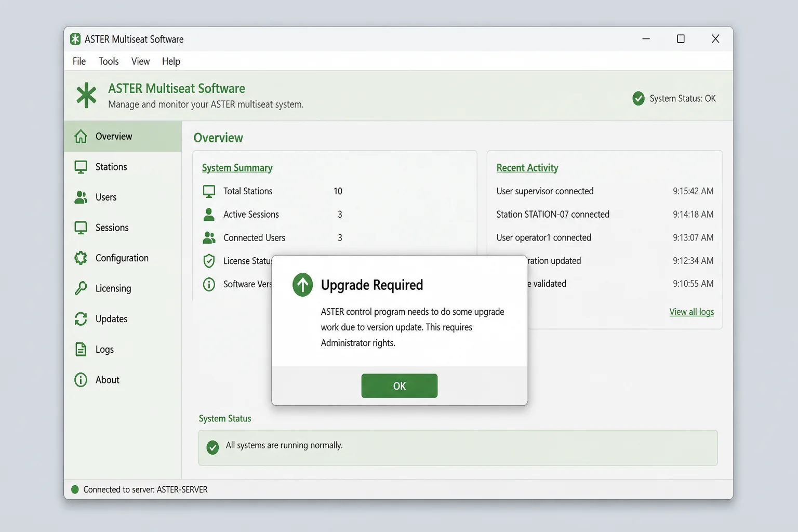
Task: Click the System Status OK checkmark icon
Action: click(x=639, y=98)
